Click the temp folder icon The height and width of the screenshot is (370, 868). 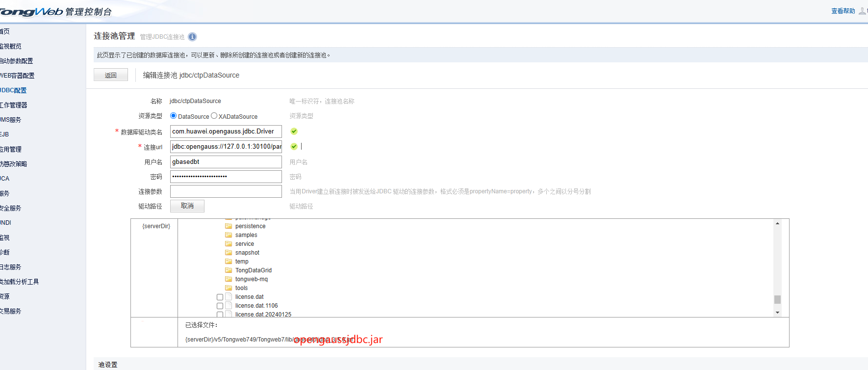[229, 262]
